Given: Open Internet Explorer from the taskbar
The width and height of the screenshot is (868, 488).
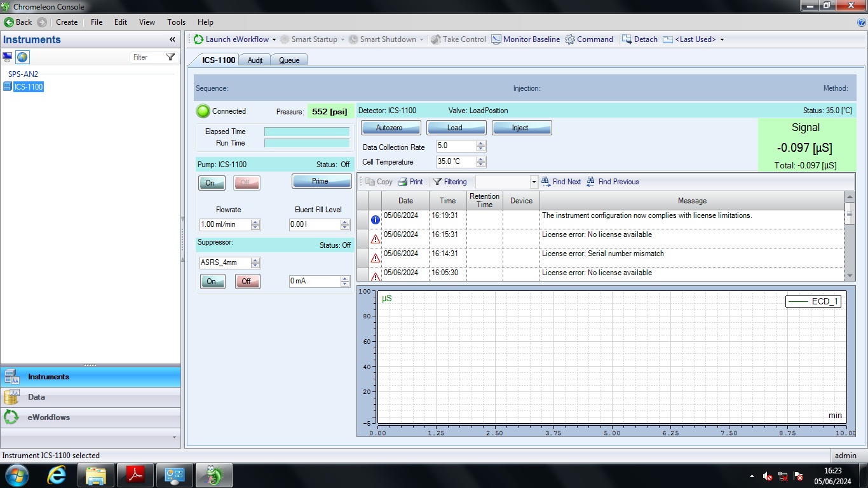Looking at the screenshot, I should click(57, 475).
